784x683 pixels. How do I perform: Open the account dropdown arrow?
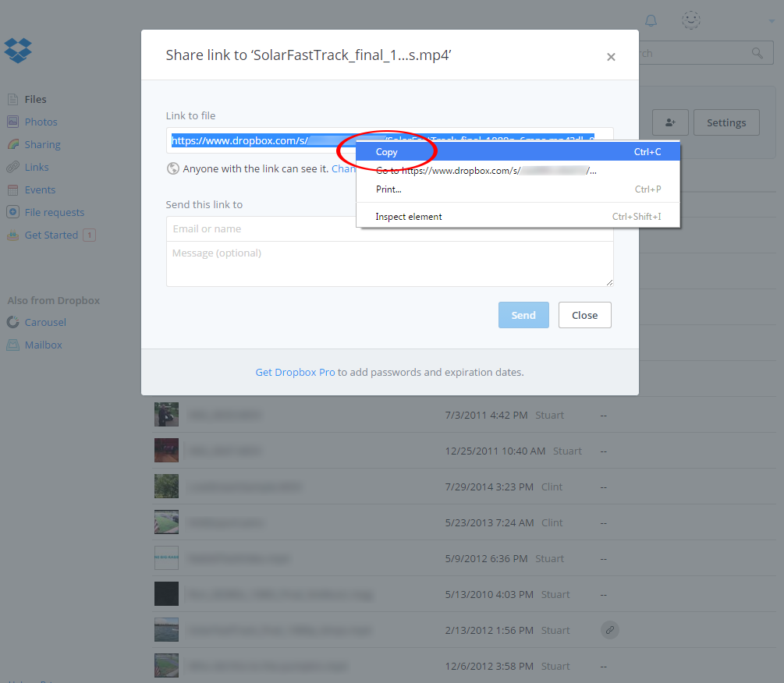pos(772,21)
